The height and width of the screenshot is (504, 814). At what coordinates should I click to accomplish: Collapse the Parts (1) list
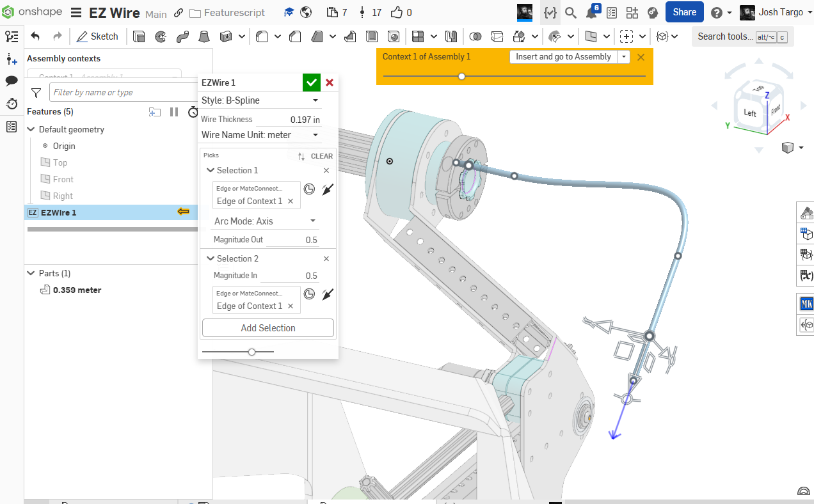[31, 273]
